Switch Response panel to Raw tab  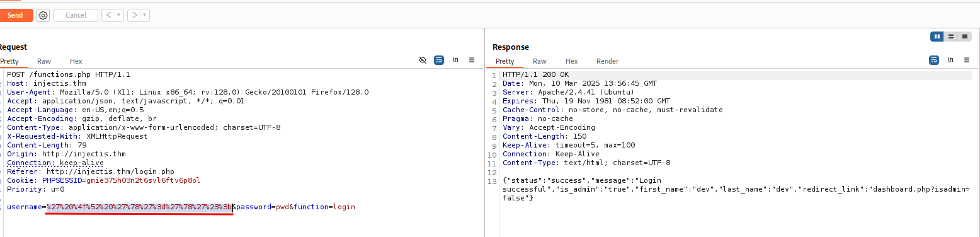(540, 61)
